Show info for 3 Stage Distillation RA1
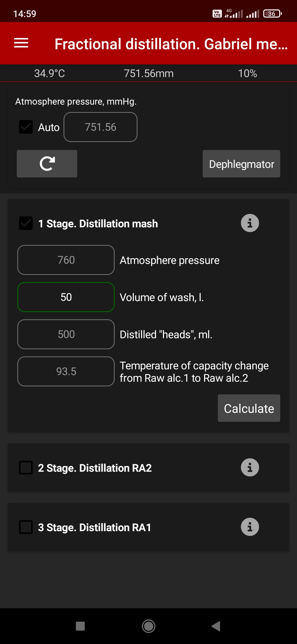297x644 pixels. [250, 527]
